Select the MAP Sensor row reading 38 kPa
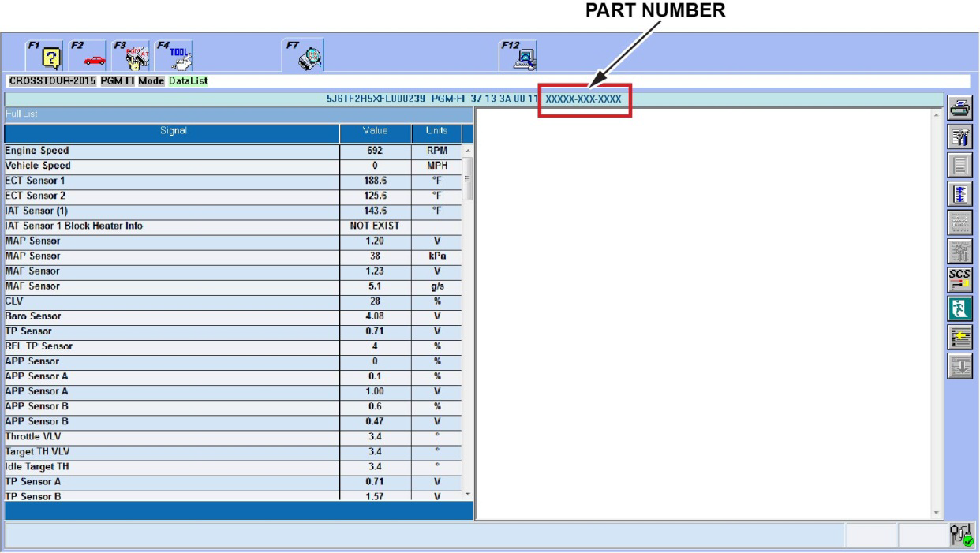 (x=232, y=256)
